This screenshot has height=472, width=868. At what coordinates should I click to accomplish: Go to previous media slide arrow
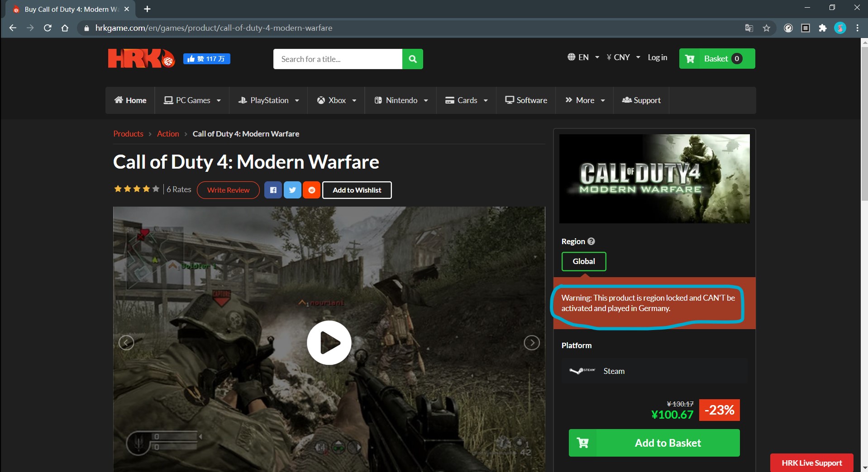126,343
